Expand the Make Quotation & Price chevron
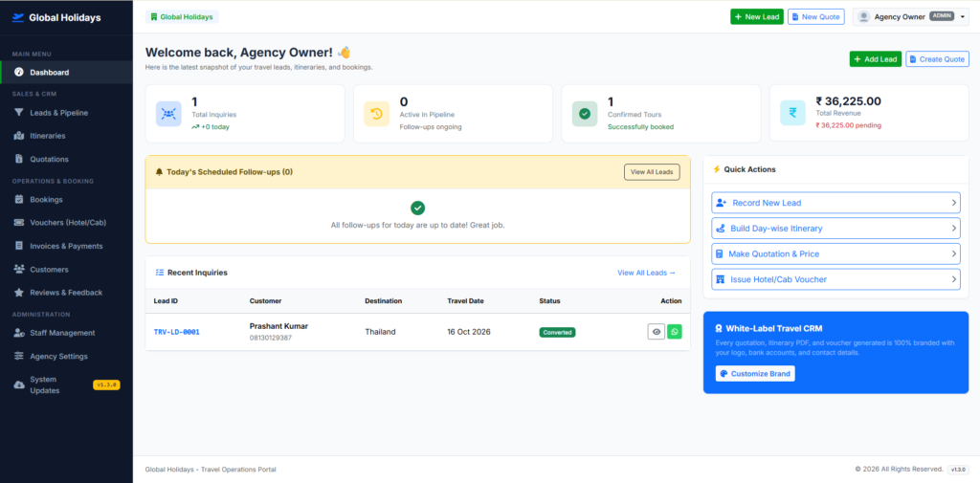Image resolution: width=980 pixels, height=483 pixels. click(x=954, y=253)
